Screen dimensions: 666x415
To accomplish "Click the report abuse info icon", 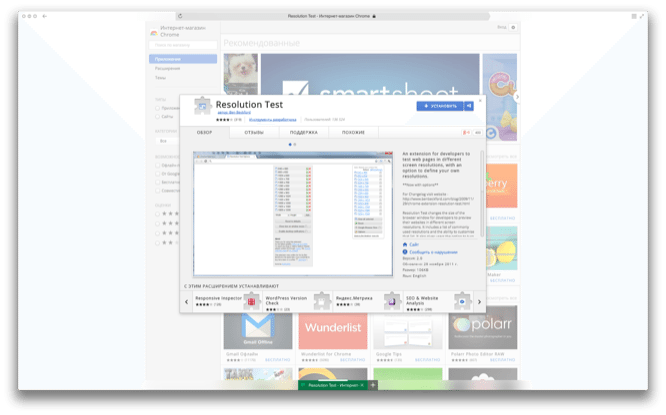I will point(405,252).
